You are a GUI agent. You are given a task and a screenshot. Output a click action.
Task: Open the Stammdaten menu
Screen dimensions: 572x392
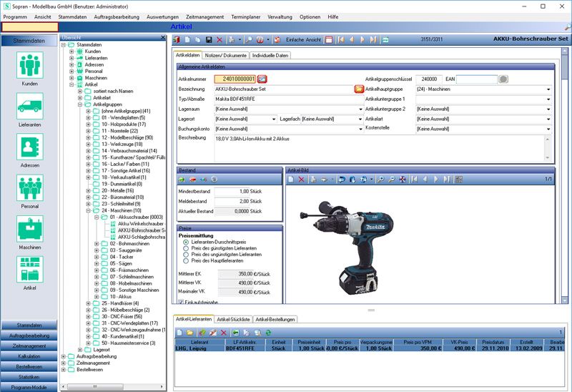pyautogui.click(x=72, y=16)
